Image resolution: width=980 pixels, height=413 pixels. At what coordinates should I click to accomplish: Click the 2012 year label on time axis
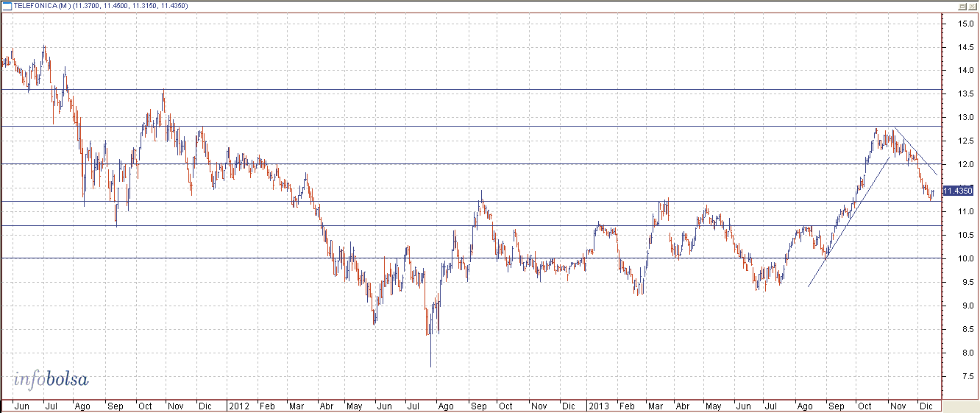(238, 406)
